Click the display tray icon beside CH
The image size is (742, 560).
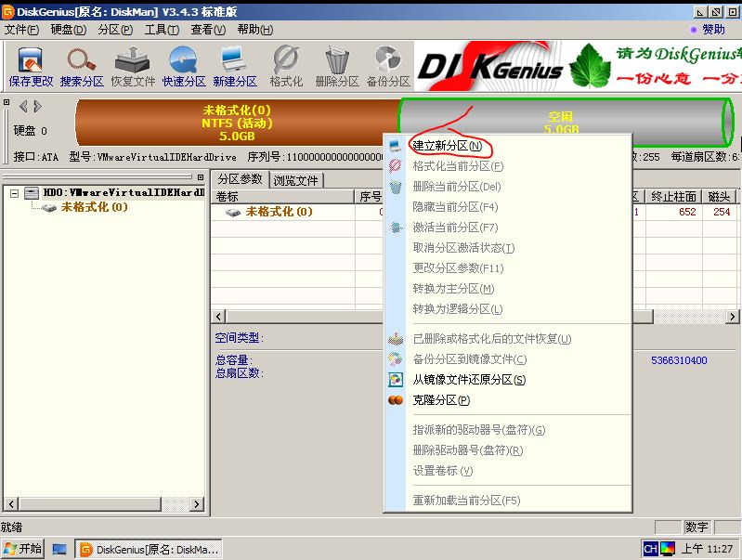coord(668,549)
